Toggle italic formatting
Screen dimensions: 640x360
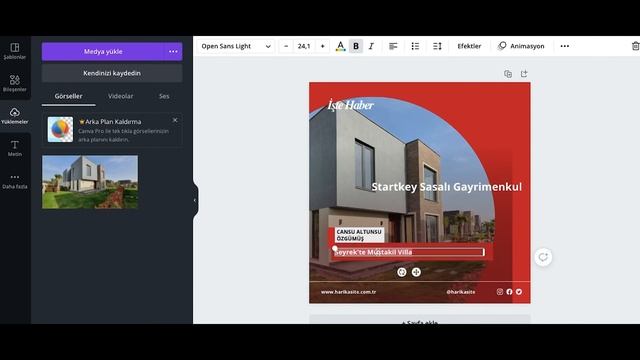[371, 46]
